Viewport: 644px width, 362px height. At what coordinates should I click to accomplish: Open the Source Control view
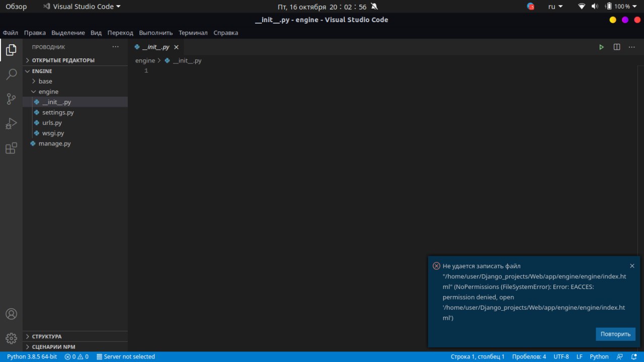(11, 99)
